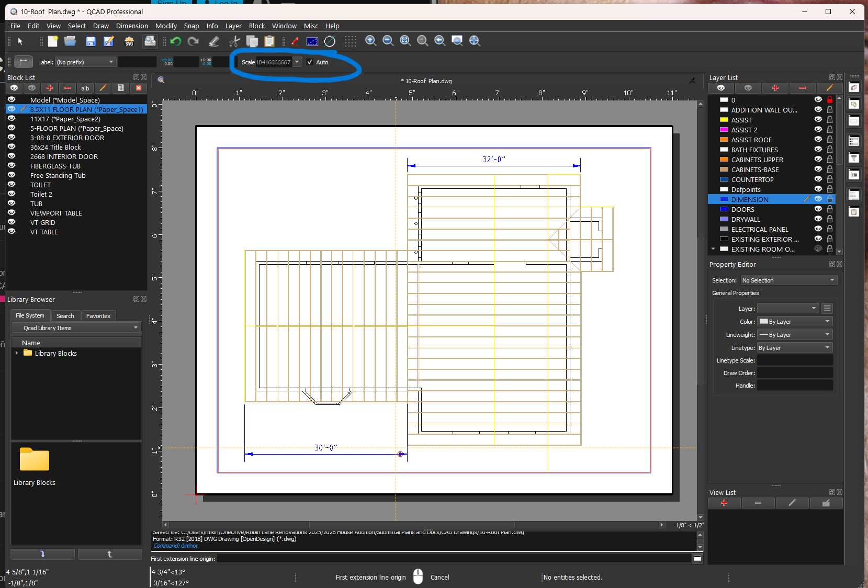Uncheck the Auto scale checkbox
868x588 pixels.
tap(310, 62)
